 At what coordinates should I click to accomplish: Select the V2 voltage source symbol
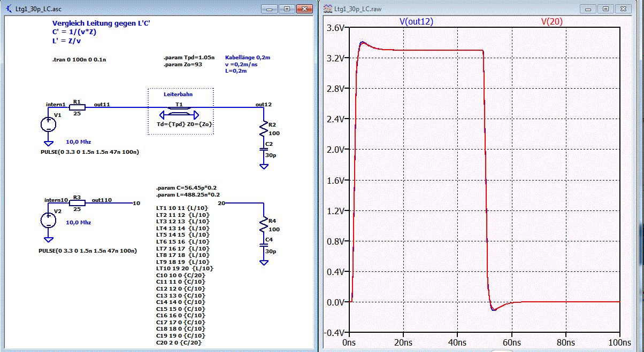point(48,220)
